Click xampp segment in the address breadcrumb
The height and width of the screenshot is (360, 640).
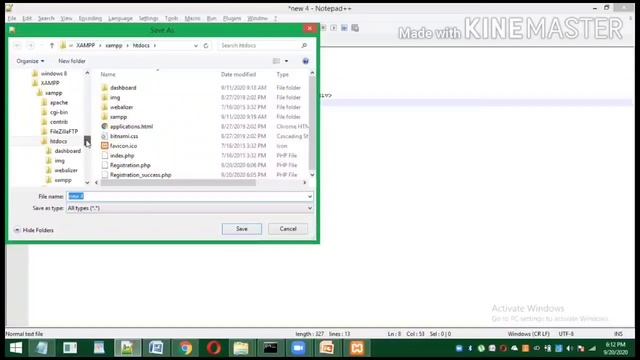pos(114,45)
